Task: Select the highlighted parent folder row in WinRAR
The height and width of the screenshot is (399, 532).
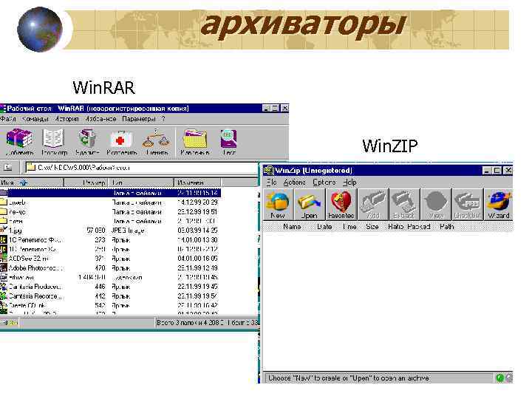Action: point(110,193)
